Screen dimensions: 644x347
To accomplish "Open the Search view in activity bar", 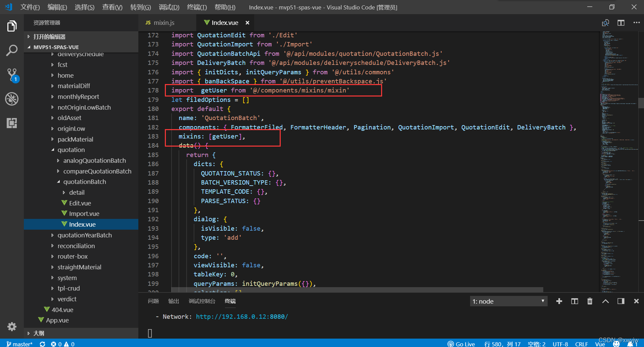I will click(x=12, y=50).
